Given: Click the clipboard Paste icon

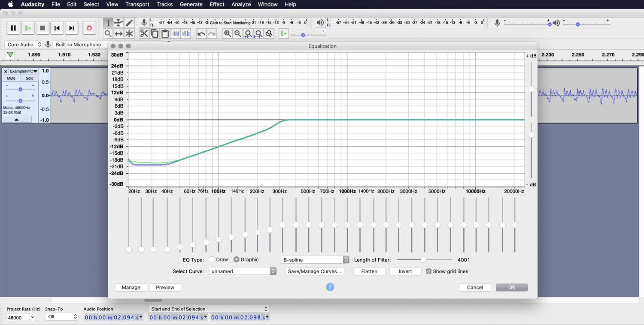Looking at the screenshot, I should coord(165,33).
